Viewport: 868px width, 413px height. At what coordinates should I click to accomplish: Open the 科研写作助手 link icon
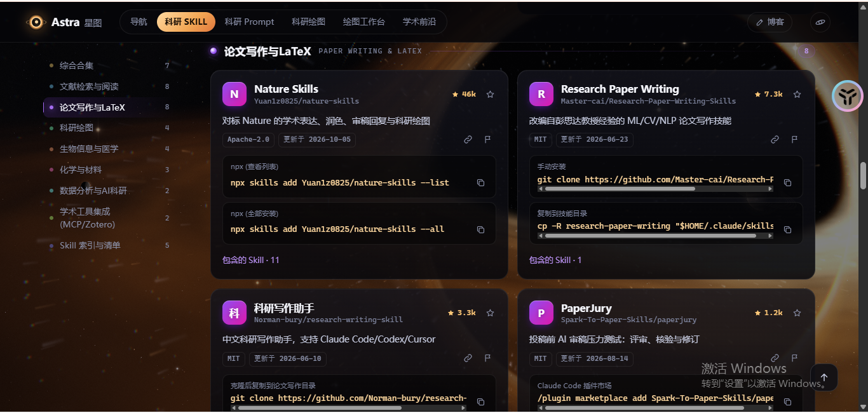click(x=468, y=358)
